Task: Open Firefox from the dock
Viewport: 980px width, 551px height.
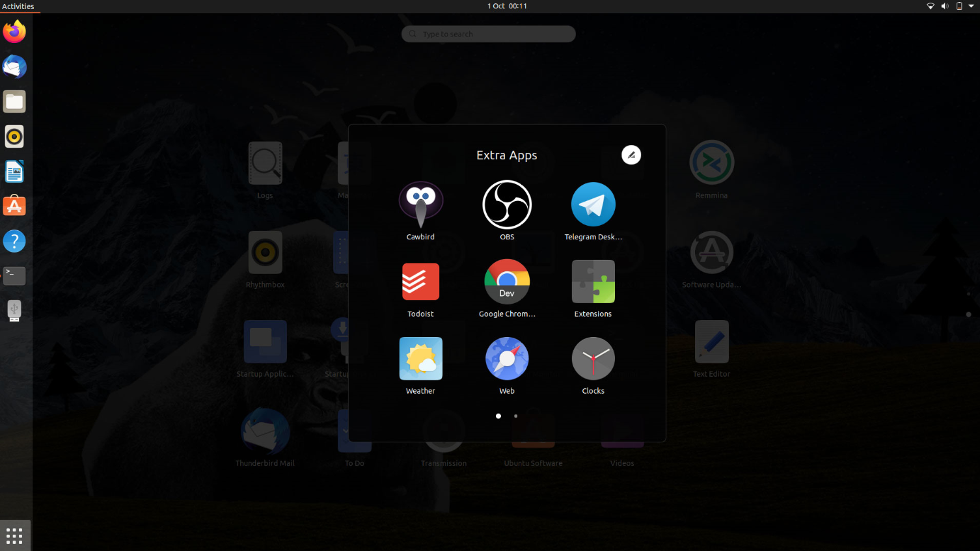Action: 14,31
